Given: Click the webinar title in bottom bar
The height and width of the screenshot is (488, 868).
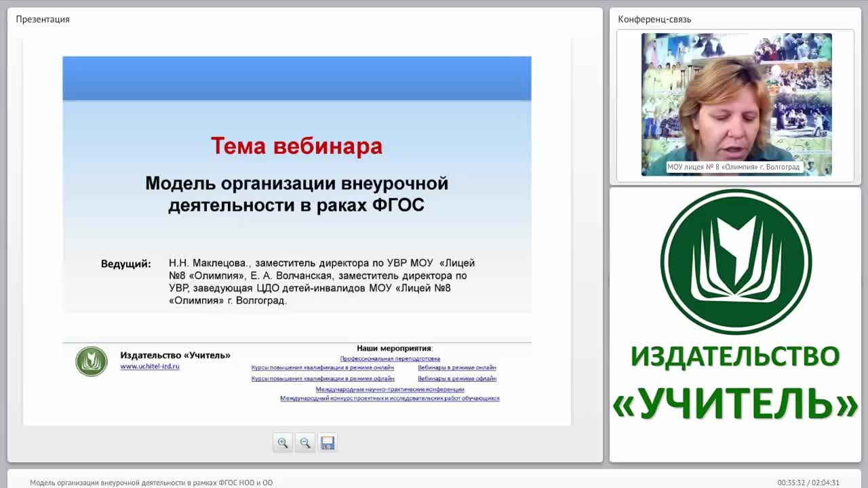Looking at the screenshot, I should pos(151,483).
